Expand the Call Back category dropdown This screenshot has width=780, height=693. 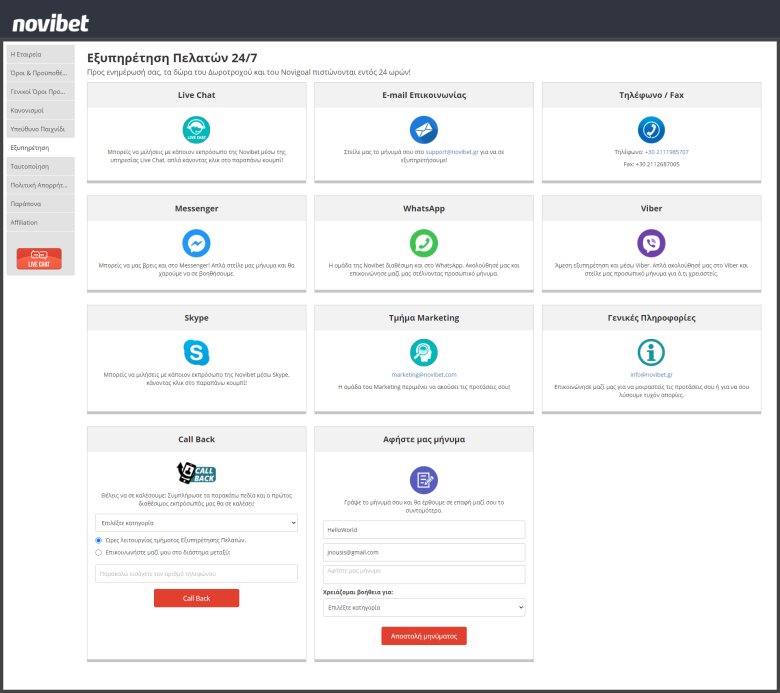[196, 523]
